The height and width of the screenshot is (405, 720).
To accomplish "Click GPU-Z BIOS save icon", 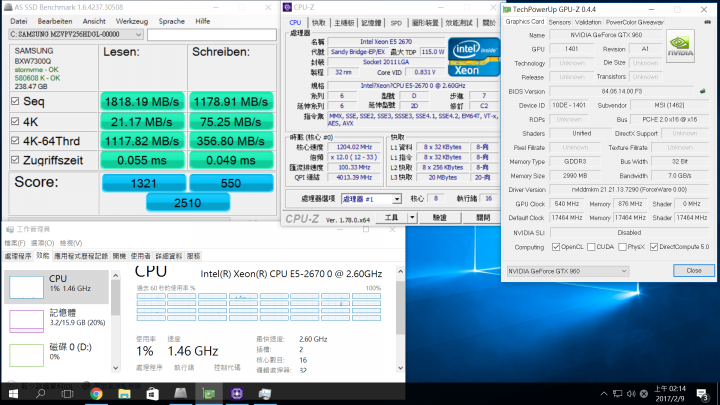I will [703, 91].
